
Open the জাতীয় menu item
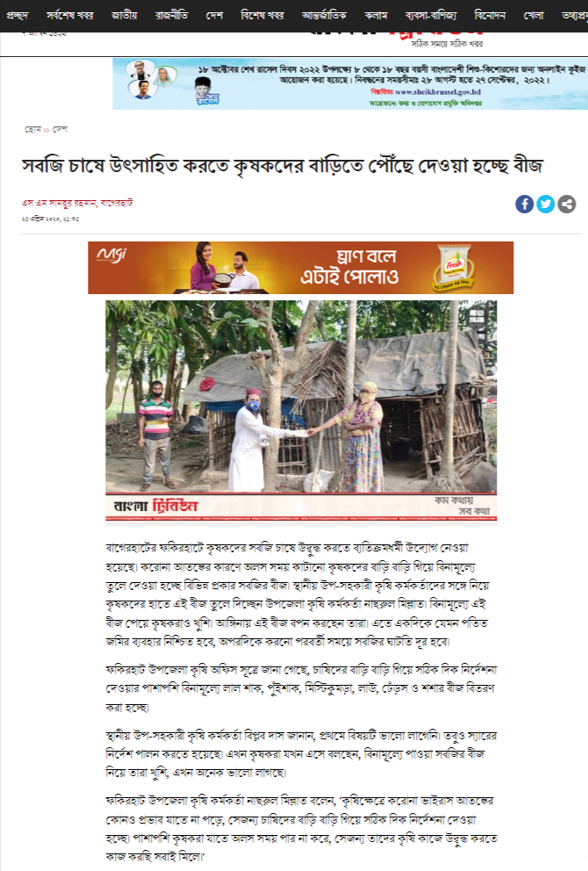point(125,16)
